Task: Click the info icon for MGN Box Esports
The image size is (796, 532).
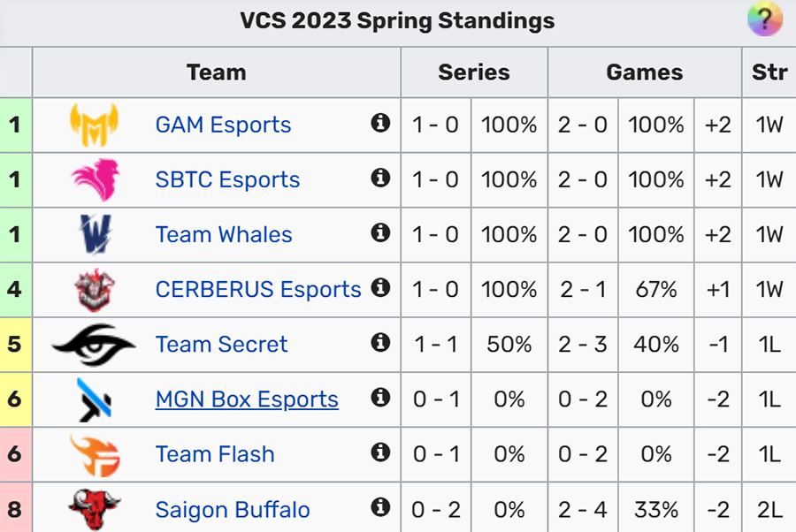Action: [x=380, y=397]
